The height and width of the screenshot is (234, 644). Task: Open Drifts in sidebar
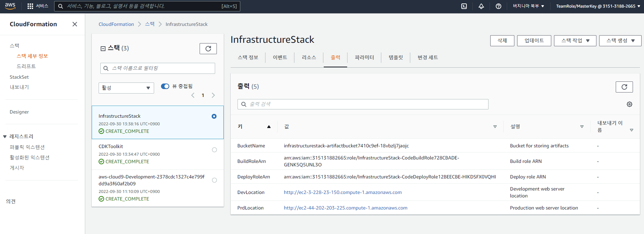coord(26,66)
